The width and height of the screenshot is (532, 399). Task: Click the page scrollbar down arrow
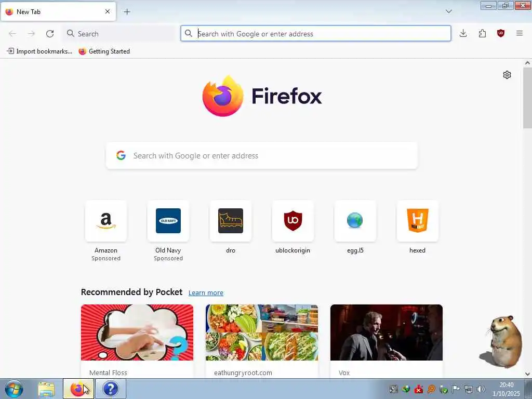(x=527, y=374)
